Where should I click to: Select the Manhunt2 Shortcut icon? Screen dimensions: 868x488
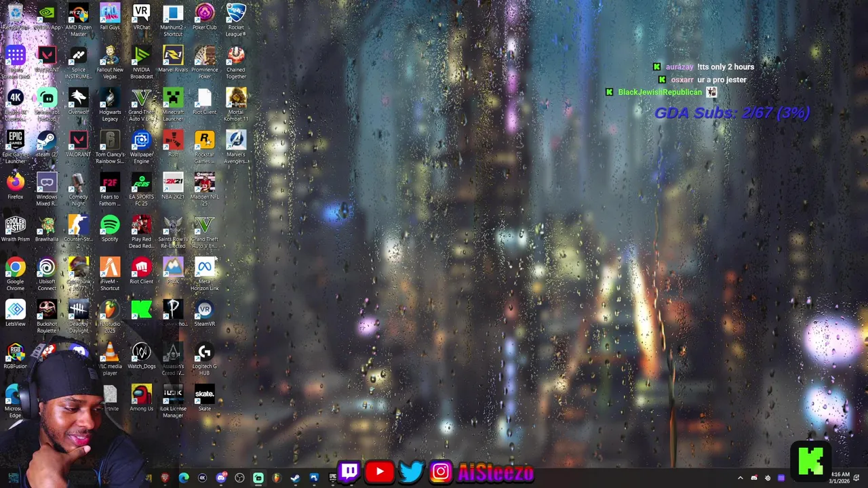click(173, 20)
